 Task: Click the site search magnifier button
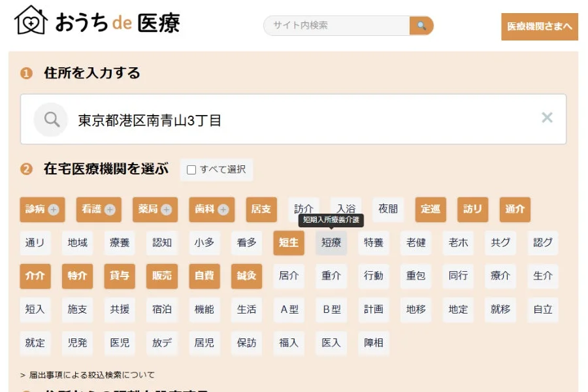(x=421, y=25)
